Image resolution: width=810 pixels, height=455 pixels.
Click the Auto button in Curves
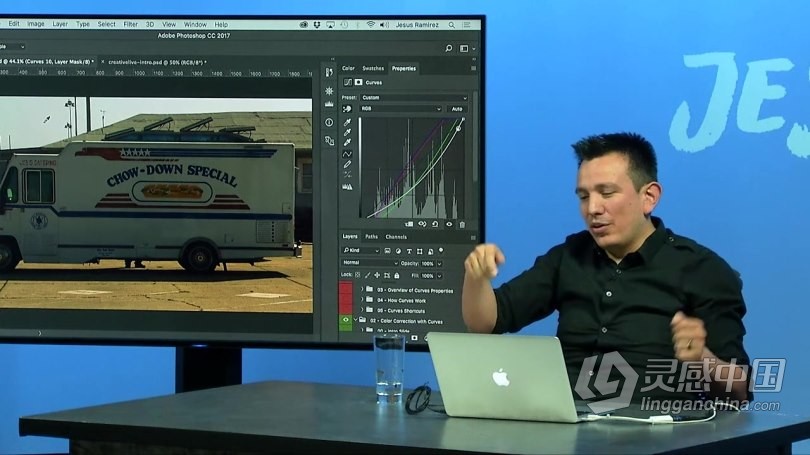(x=457, y=109)
